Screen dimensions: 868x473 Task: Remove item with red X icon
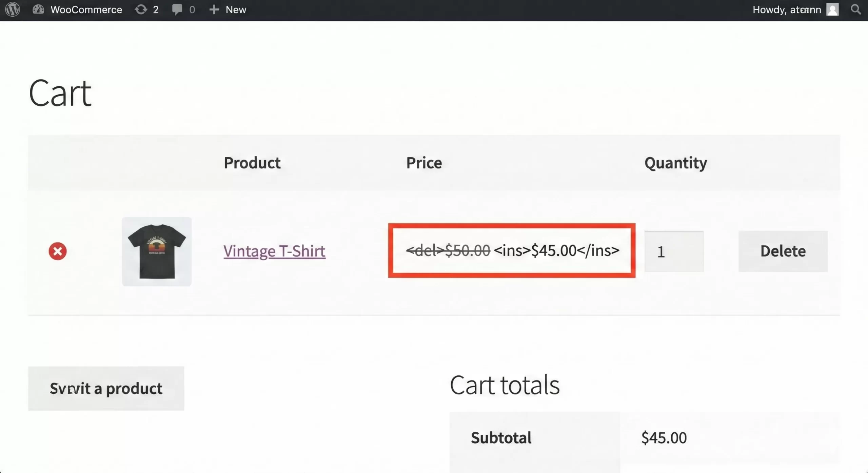[x=58, y=251]
